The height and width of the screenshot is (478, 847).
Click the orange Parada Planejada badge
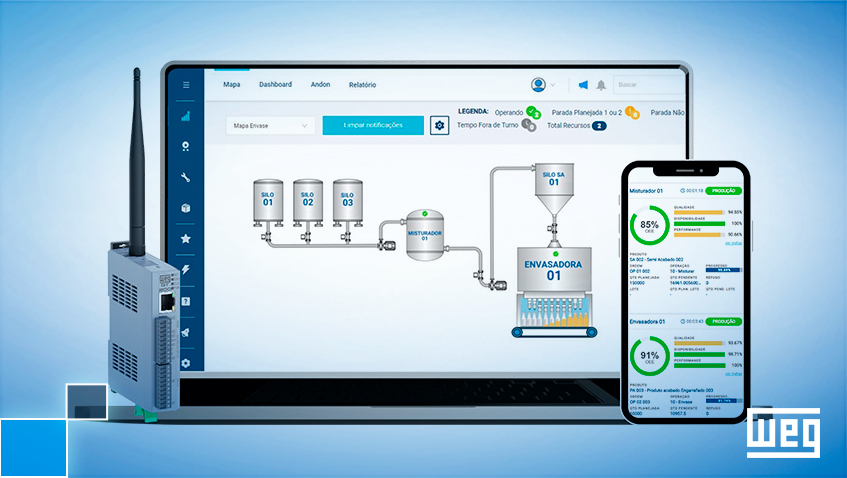pyautogui.click(x=632, y=112)
